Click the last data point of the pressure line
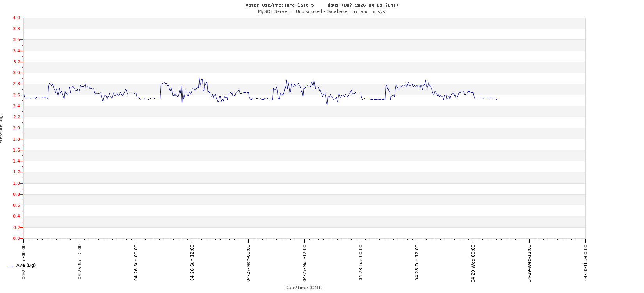Viewport: 644px width, 293px height. point(496,99)
